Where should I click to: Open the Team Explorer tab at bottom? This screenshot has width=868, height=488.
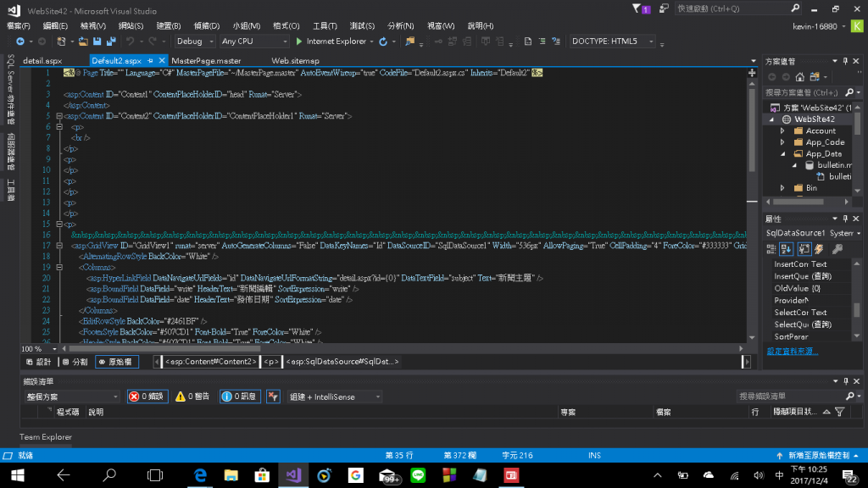46,437
